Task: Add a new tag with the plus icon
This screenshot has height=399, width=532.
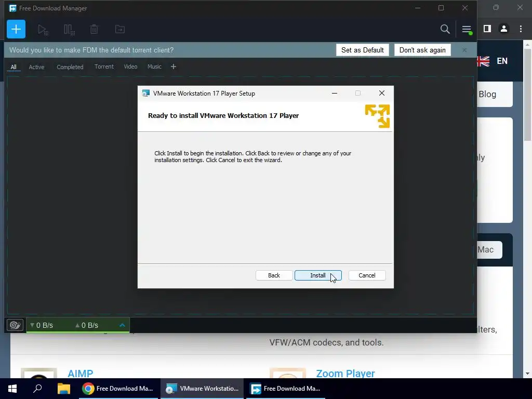Action: [174, 66]
